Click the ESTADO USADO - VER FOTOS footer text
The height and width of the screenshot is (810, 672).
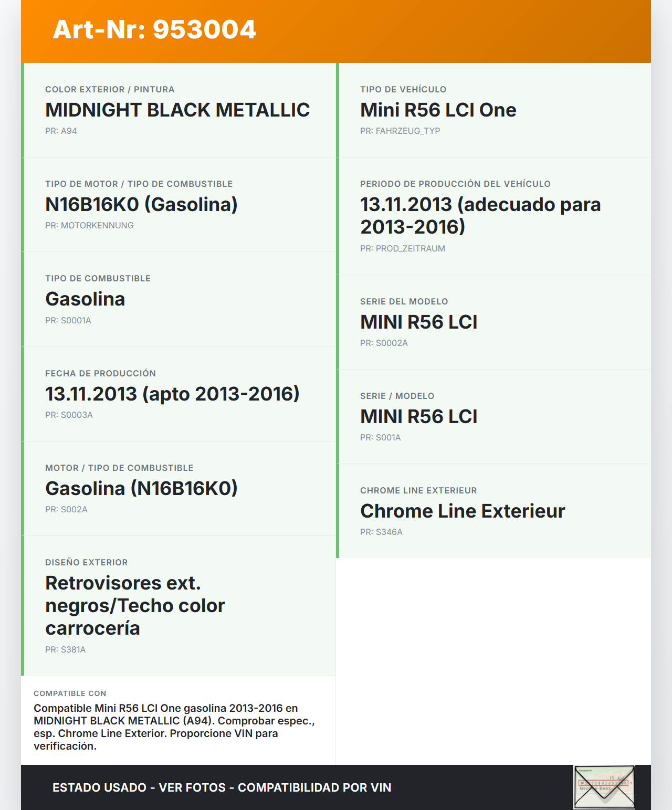222,787
